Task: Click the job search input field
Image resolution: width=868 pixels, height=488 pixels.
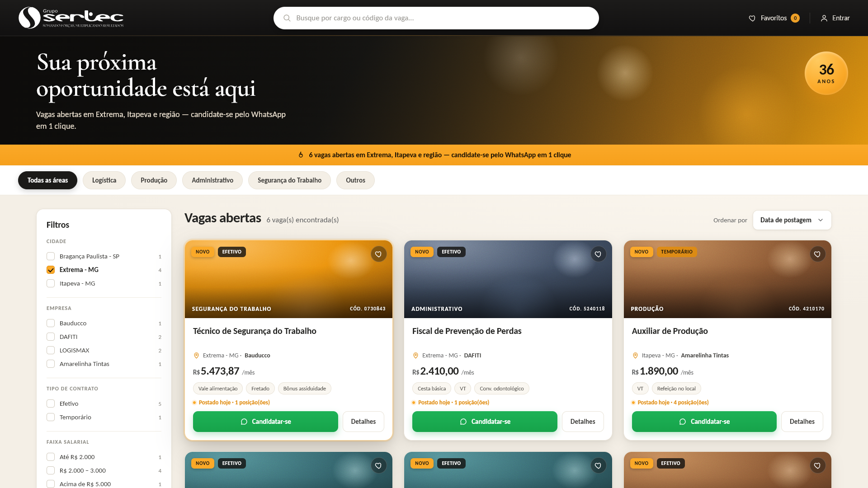Action: (x=436, y=18)
